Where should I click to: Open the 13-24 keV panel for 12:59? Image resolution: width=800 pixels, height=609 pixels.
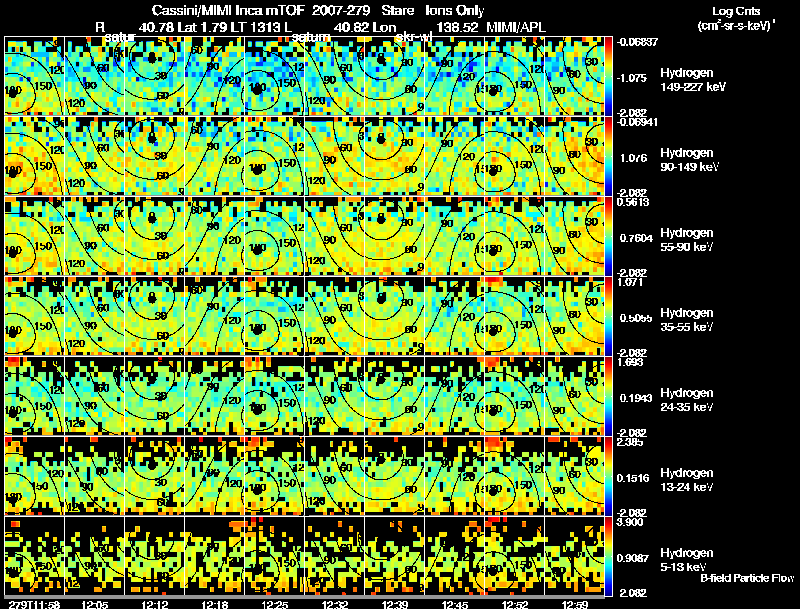[x=574, y=476]
